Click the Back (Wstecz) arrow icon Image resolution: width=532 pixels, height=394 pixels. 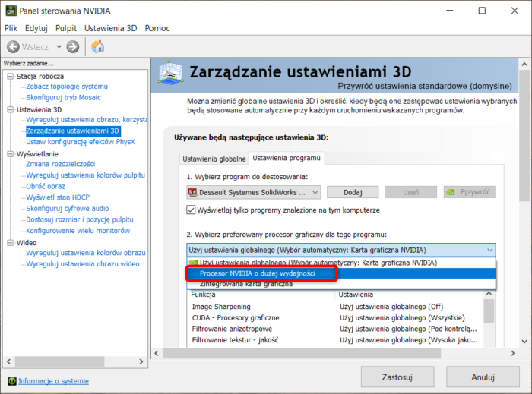click(x=13, y=47)
